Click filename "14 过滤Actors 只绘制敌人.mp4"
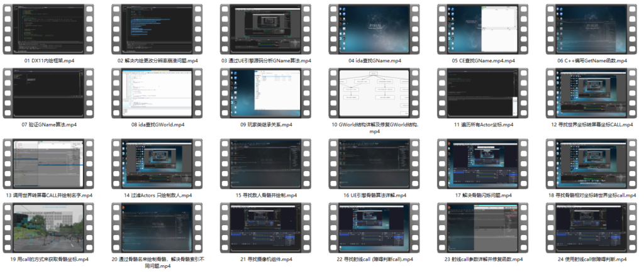Screen dimensions: 644x274 [x=158, y=195]
